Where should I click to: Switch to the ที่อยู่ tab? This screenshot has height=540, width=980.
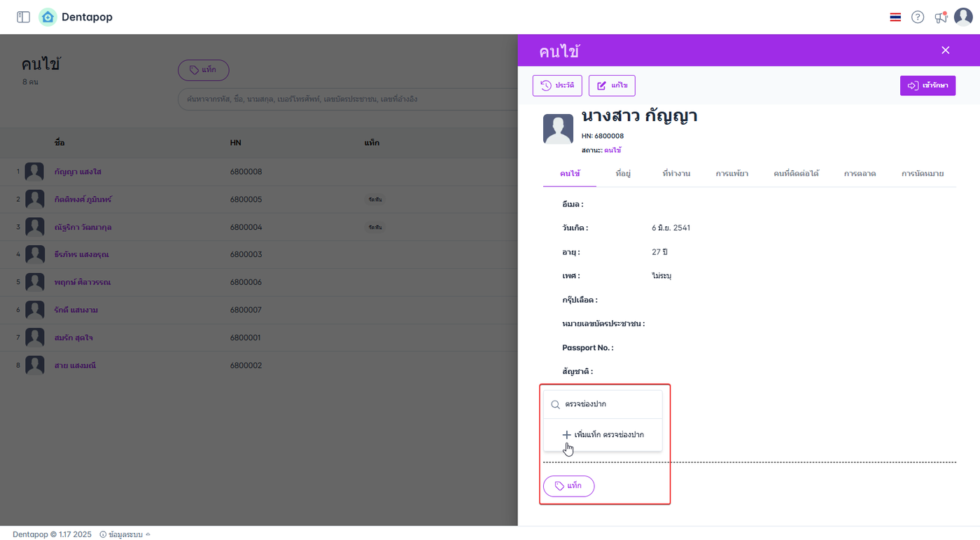coord(623,174)
